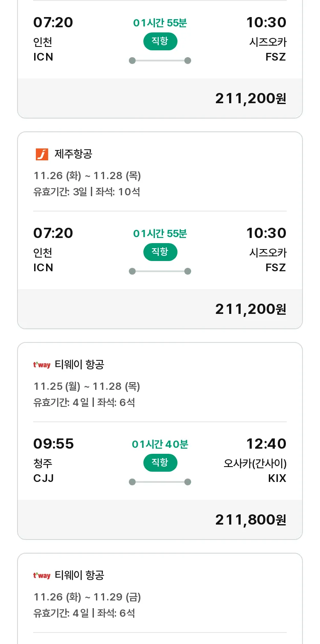Image resolution: width=320 pixels, height=644 pixels.
Task: Click the first t'way airline logo
Action: 42,365
